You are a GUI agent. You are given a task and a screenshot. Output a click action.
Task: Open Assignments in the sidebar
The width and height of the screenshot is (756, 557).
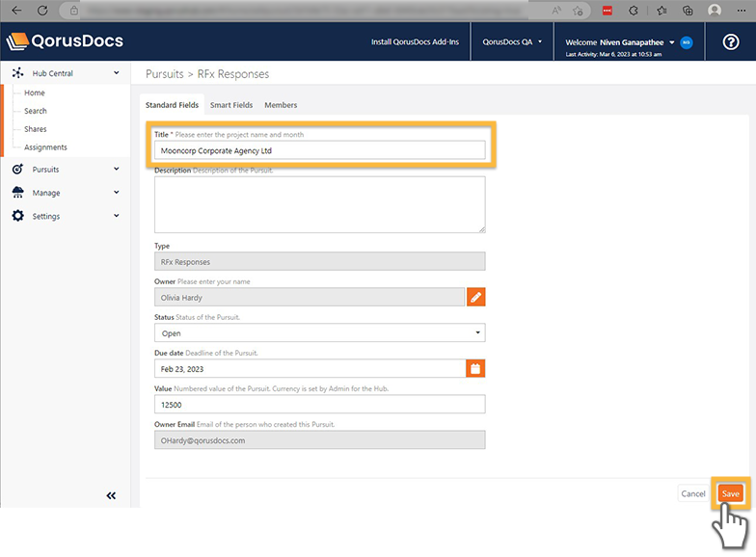46,147
